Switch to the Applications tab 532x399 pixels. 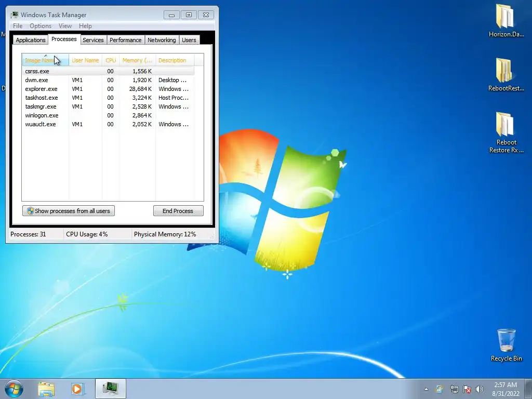(x=31, y=40)
